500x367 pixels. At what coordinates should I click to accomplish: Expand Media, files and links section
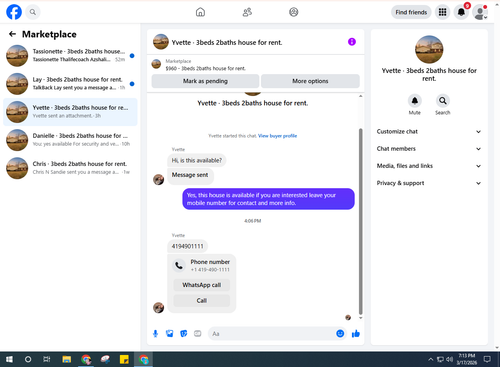(429, 166)
